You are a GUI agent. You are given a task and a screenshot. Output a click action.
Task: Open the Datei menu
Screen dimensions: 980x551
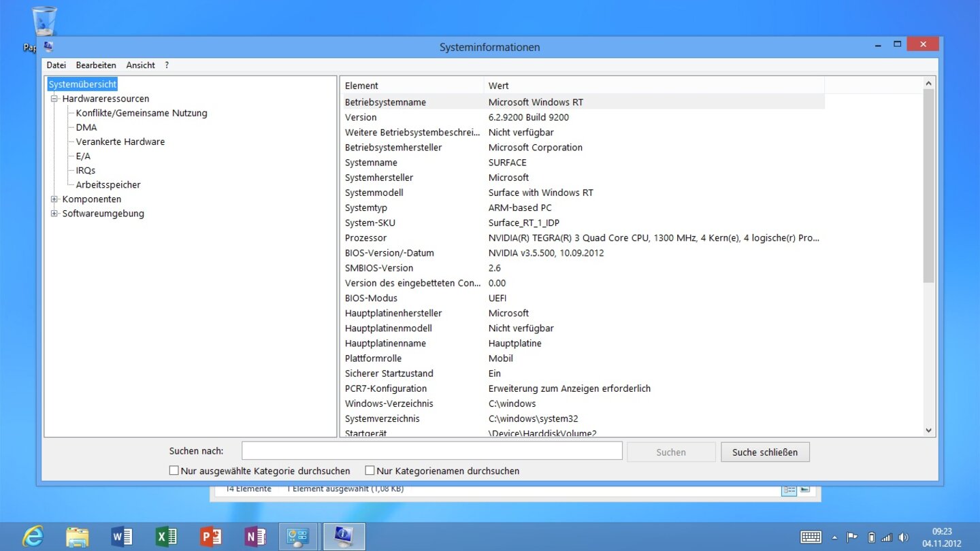[x=56, y=65]
